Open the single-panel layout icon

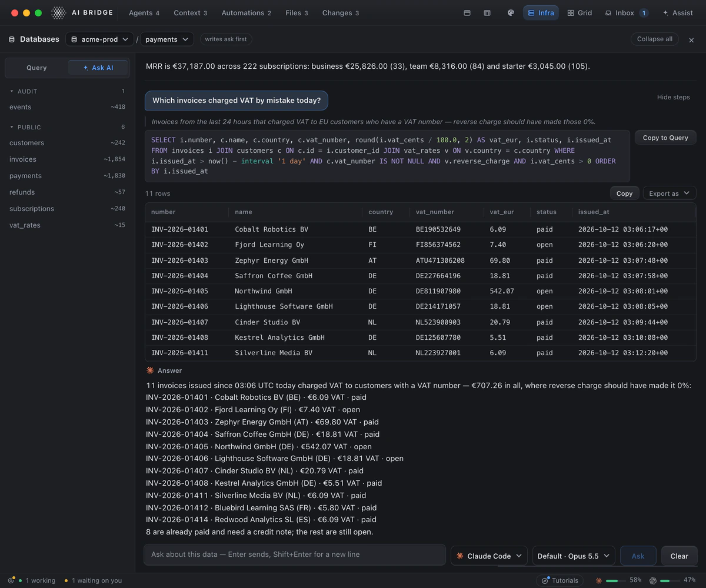(x=467, y=13)
